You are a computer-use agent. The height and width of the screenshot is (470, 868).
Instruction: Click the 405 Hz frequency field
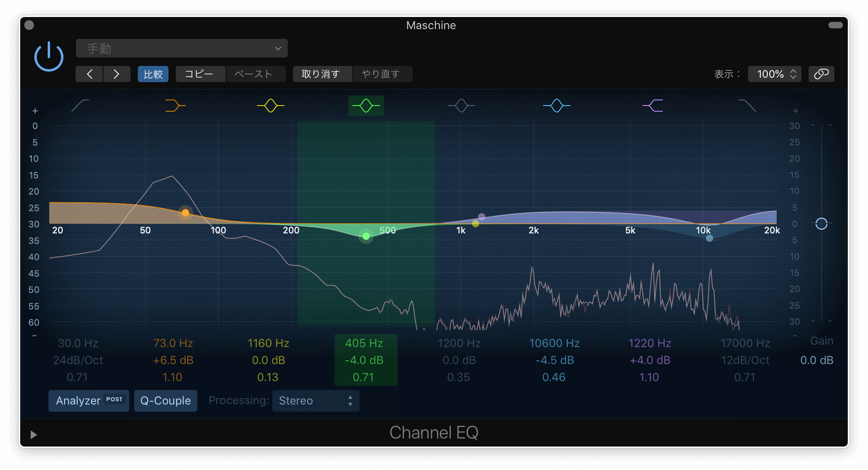364,343
